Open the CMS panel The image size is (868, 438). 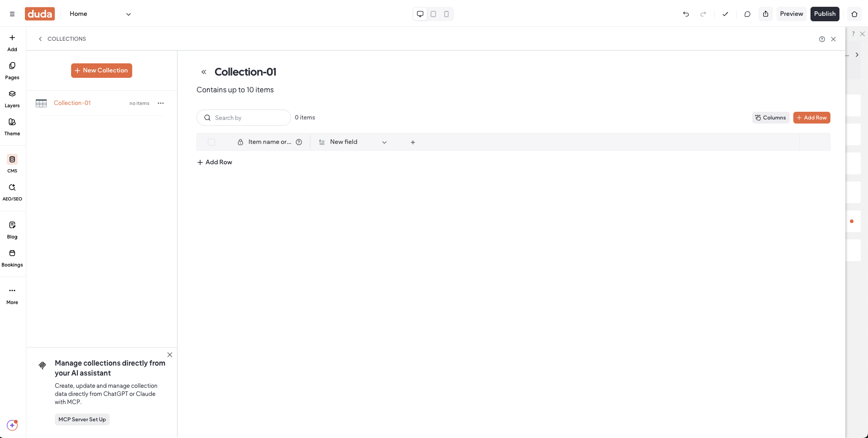pyautogui.click(x=12, y=164)
